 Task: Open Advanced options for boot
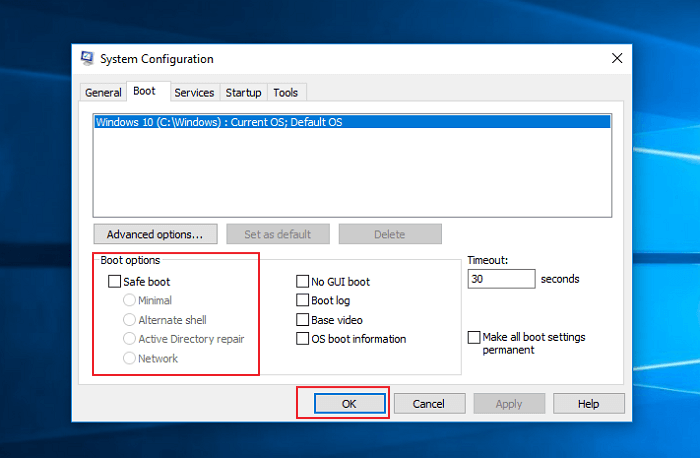click(x=155, y=234)
